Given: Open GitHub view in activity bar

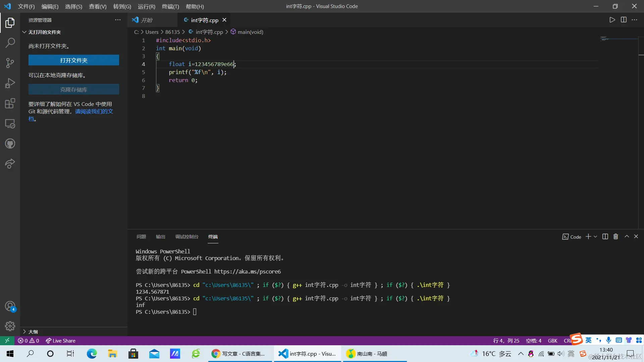Looking at the screenshot, I should pos(10,144).
